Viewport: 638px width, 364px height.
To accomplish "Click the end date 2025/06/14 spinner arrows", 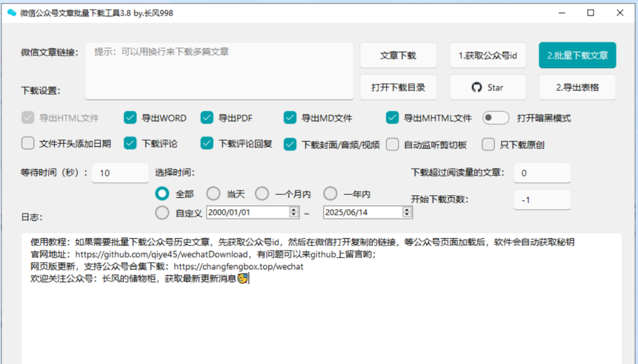I will (407, 212).
